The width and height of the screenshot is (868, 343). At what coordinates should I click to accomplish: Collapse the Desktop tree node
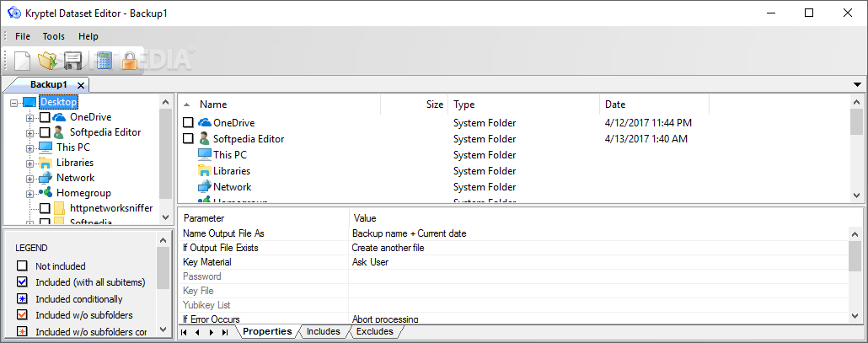(14, 103)
